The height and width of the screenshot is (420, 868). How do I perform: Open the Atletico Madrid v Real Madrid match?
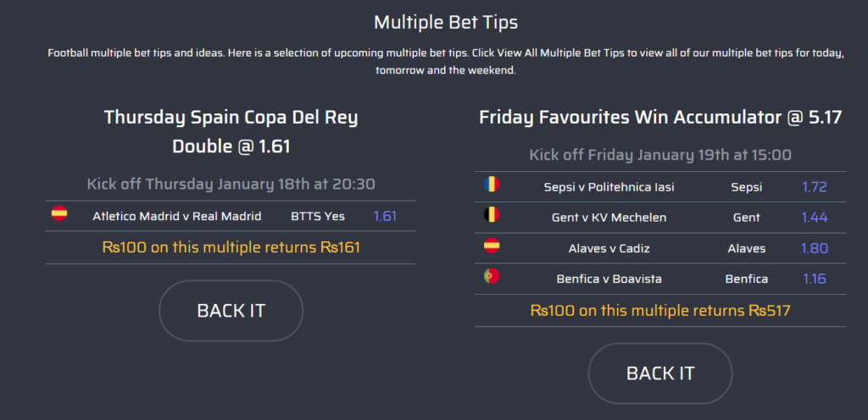(177, 216)
